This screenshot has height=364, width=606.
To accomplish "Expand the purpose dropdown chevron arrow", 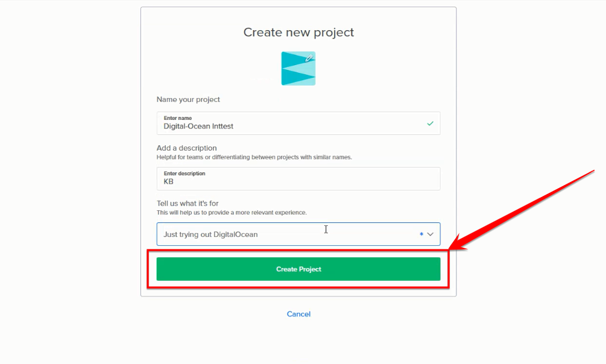I will click(x=430, y=234).
